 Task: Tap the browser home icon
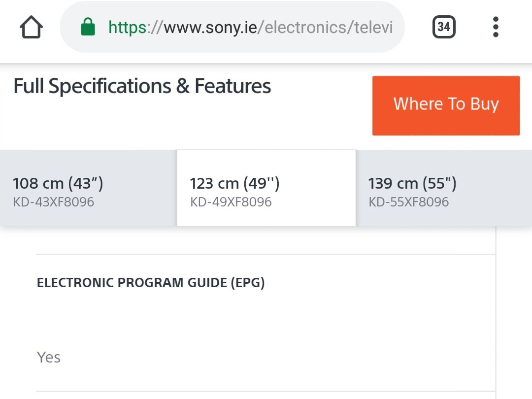32,27
